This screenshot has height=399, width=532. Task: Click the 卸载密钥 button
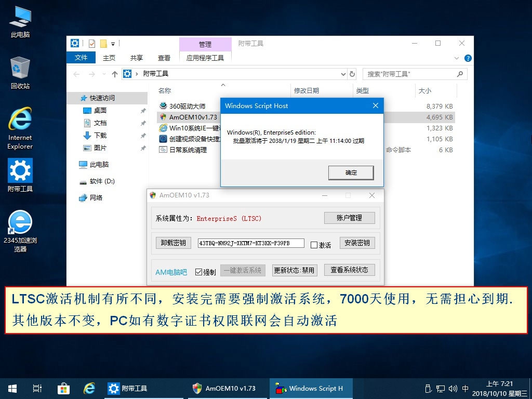click(x=173, y=243)
